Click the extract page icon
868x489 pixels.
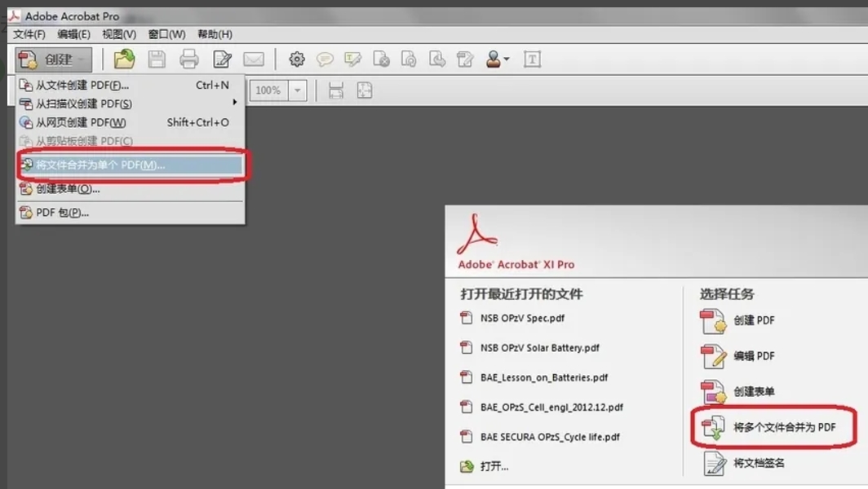point(436,59)
